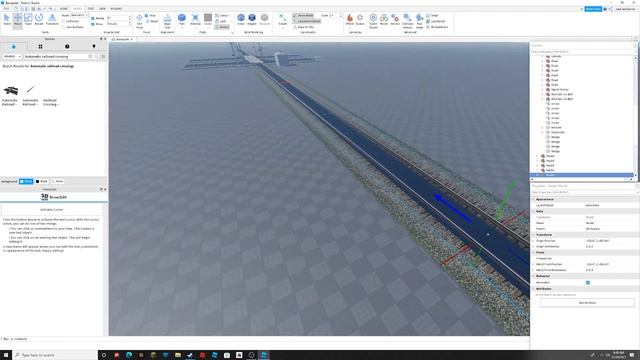Open the Color swatch picker
The width and height of the screenshot is (640, 360).
tap(208, 19)
